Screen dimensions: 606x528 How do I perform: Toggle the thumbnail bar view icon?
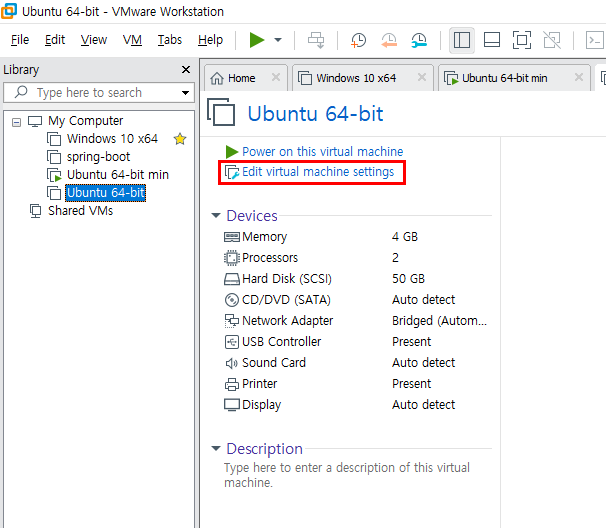(492, 40)
